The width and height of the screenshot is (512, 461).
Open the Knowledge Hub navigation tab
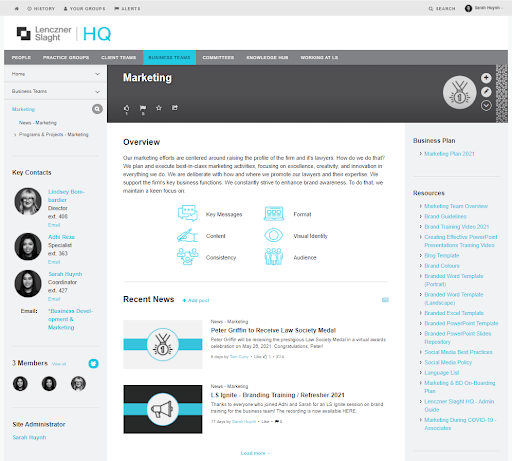tap(267, 57)
